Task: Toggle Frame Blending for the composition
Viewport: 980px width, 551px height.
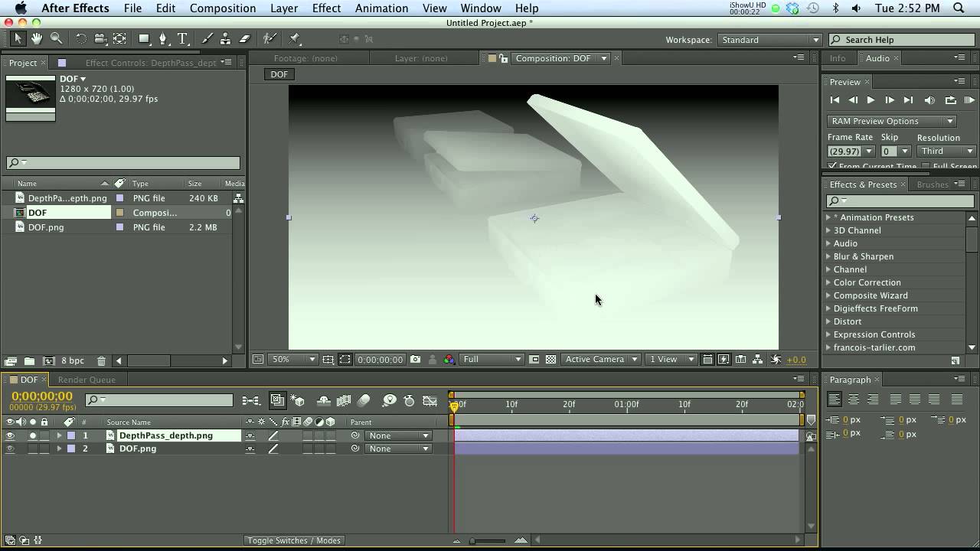Action: click(344, 400)
